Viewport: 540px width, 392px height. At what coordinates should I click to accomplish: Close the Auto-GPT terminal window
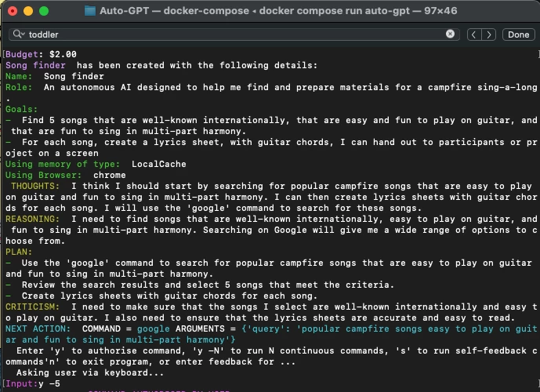pos(13,12)
